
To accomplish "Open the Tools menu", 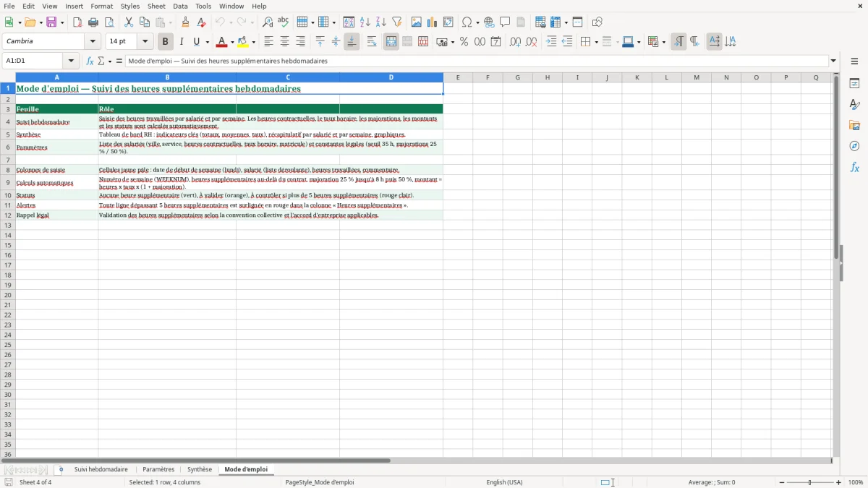I will [x=203, y=6].
